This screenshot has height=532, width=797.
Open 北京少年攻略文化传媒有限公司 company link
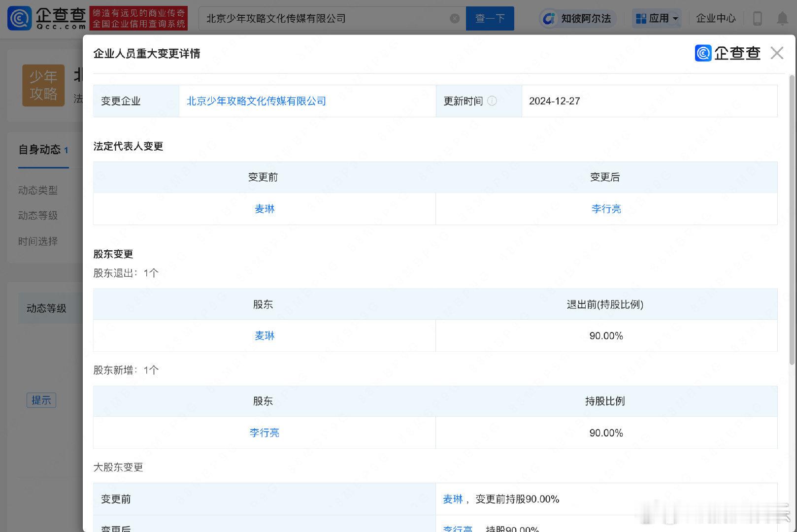coord(256,101)
